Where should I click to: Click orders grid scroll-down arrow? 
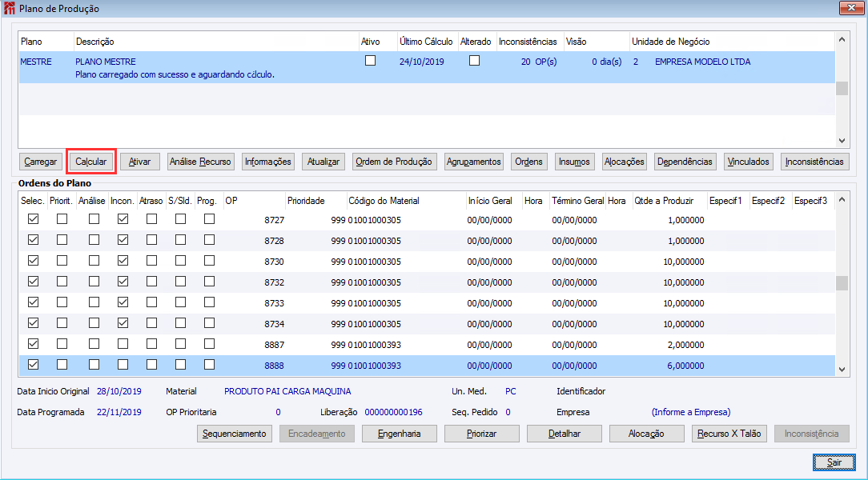click(x=842, y=370)
